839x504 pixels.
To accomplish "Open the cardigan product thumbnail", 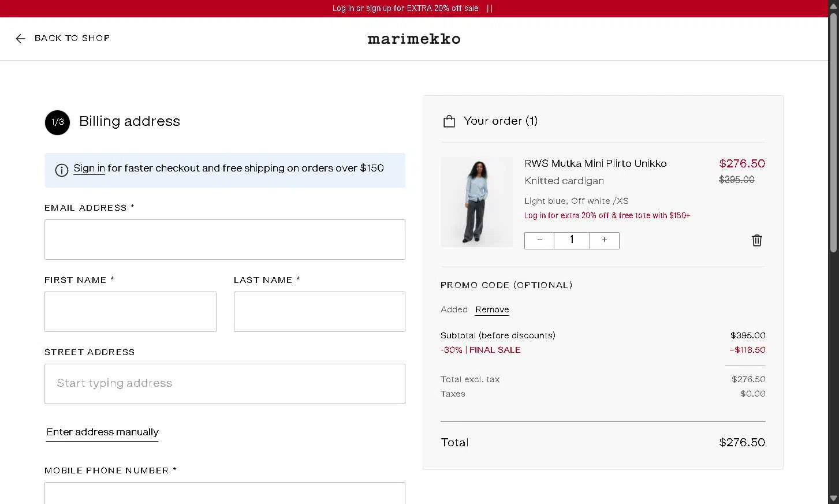I will (476, 202).
